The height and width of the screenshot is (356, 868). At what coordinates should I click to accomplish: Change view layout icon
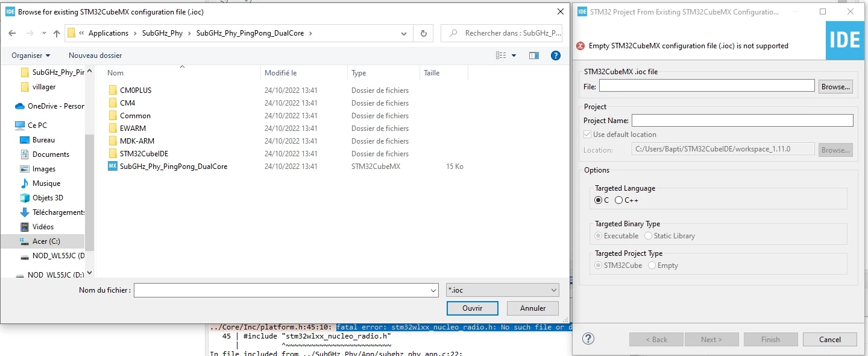501,56
